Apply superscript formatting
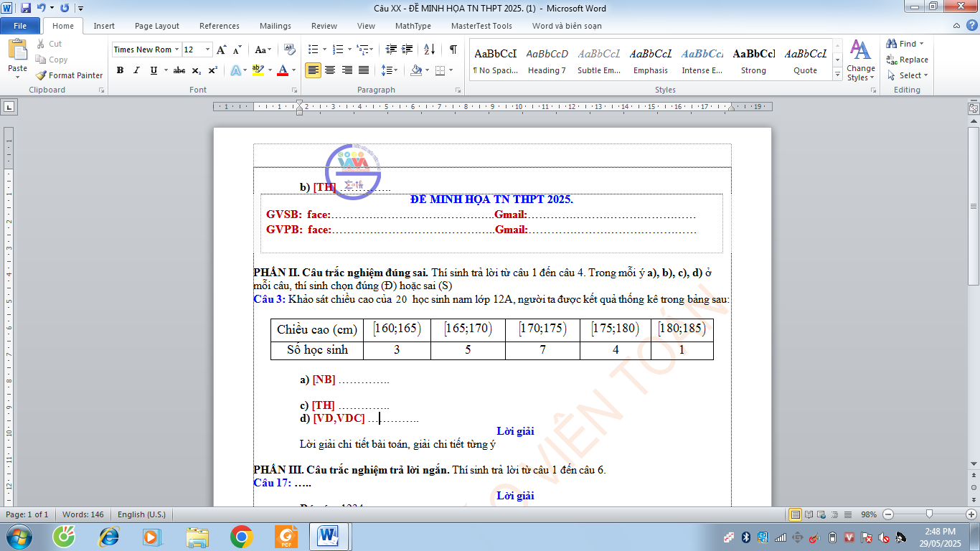 (x=213, y=70)
